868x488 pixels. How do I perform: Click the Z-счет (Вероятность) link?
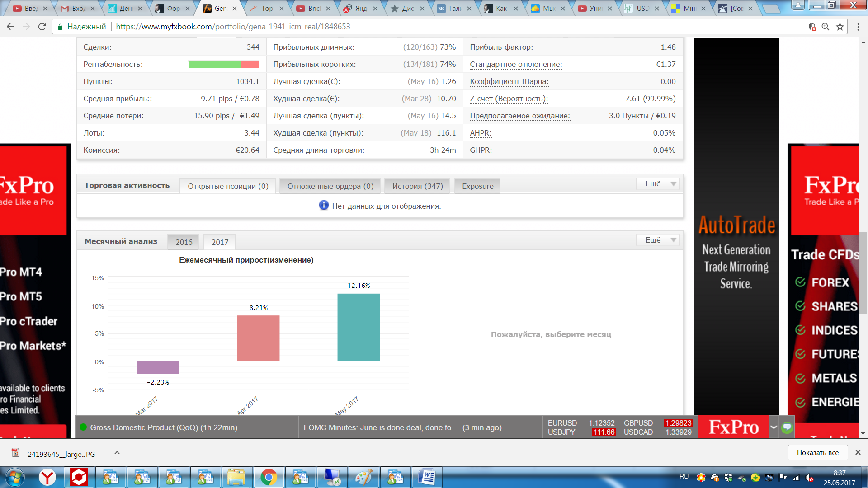509,99
